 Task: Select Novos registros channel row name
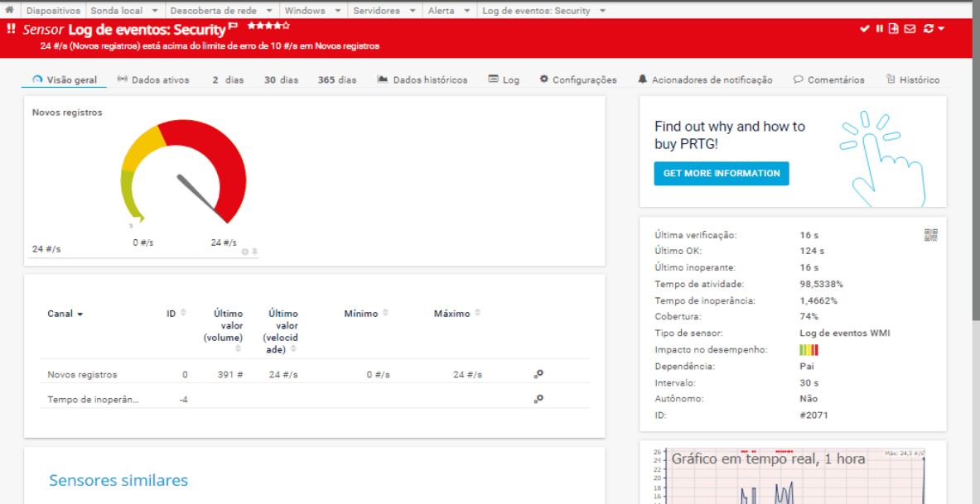82,375
